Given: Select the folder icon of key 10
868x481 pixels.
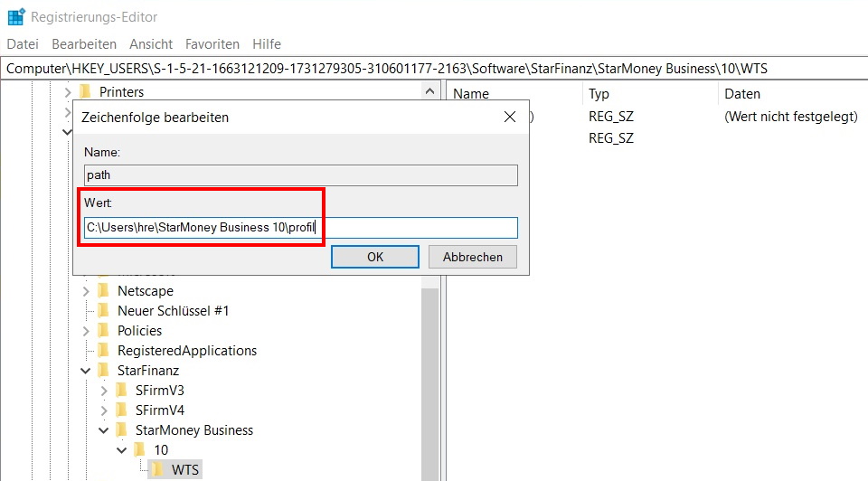Looking at the screenshot, I should [x=140, y=450].
